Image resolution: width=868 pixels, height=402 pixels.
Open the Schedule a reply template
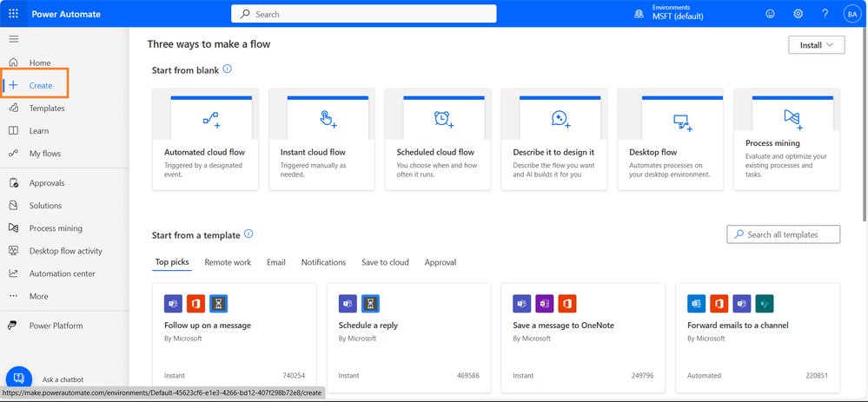[x=408, y=337]
